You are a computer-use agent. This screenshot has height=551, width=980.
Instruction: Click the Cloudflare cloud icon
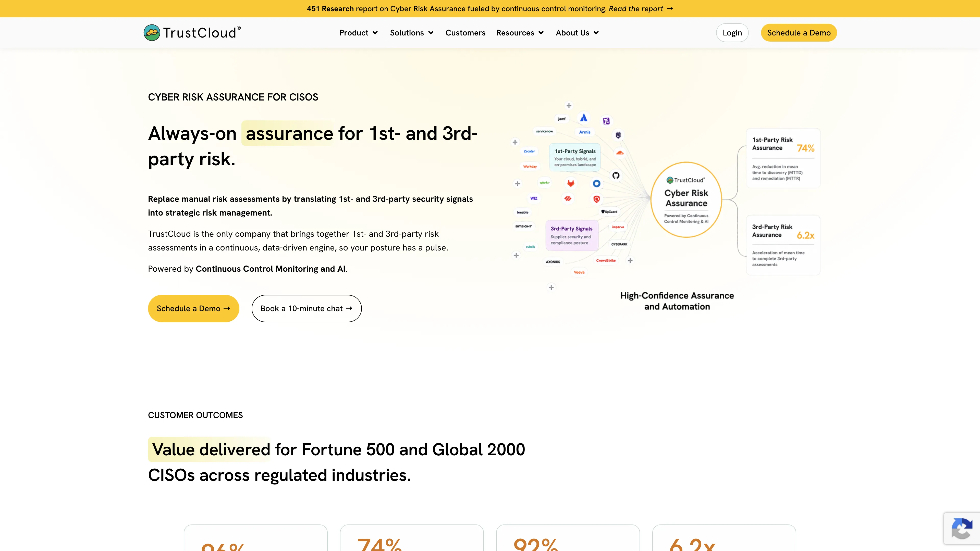pyautogui.click(x=620, y=153)
